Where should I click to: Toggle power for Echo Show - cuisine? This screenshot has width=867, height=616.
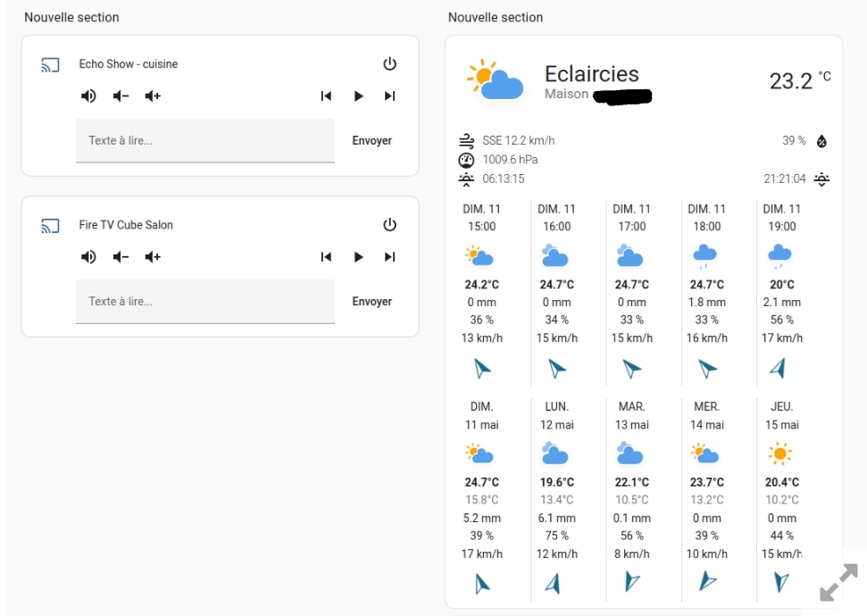coord(390,64)
